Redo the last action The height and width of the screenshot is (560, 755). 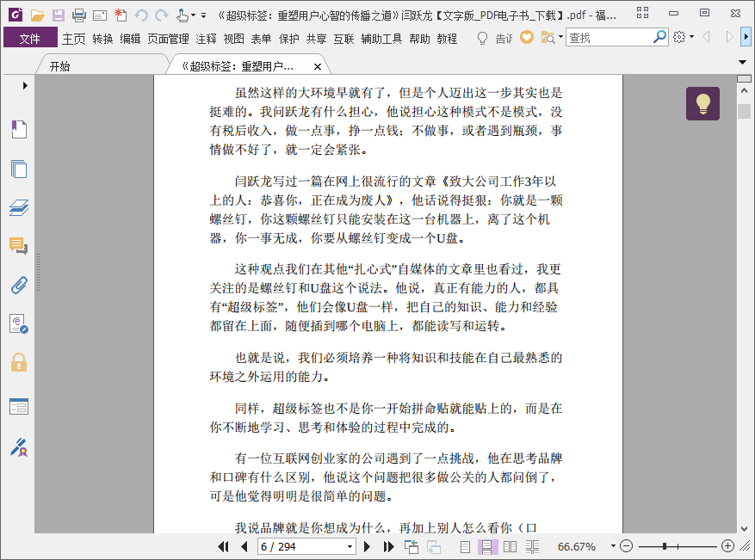(x=161, y=15)
